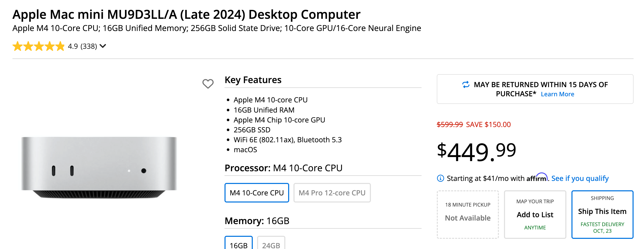Click the five-star rating icons

point(38,46)
